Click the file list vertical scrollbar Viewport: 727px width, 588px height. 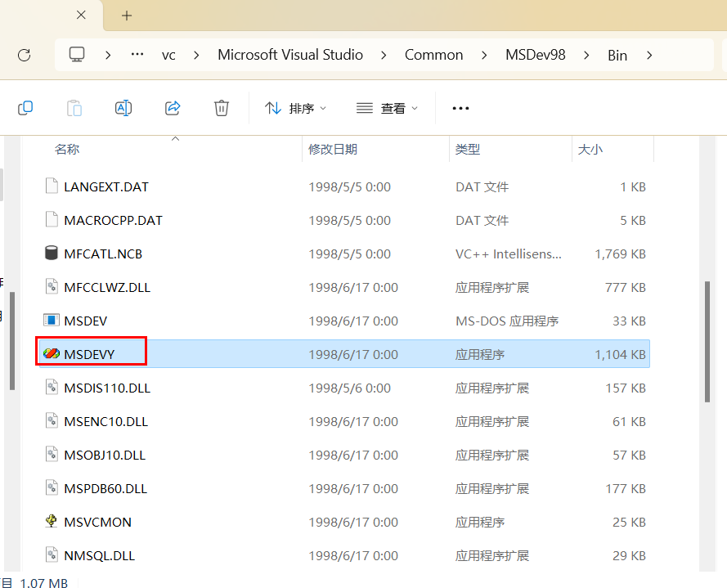pos(707,341)
